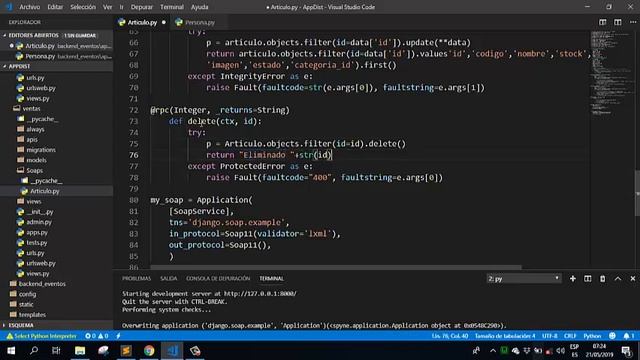Screen dimensions: 640x360
Task: Open Sublime Text from the taskbar
Action: (x=126, y=351)
